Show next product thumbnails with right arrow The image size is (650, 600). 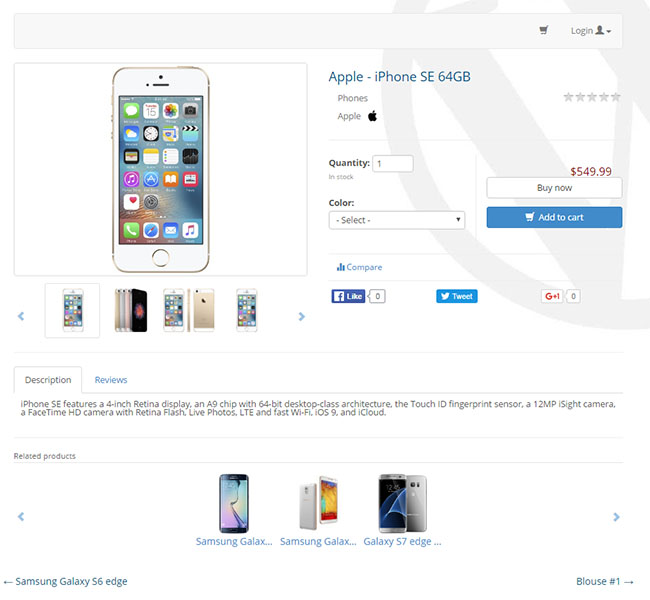point(301,316)
